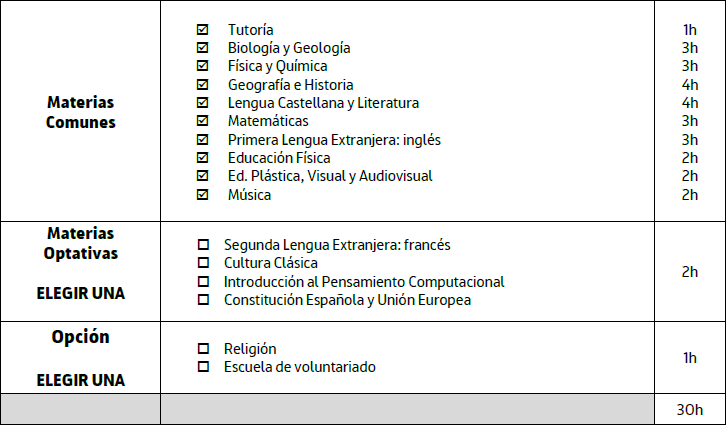The width and height of the screenshot is (726, 425).
Task: Toggle the Geografía e Historia checkbox
Action: (203, 85)
